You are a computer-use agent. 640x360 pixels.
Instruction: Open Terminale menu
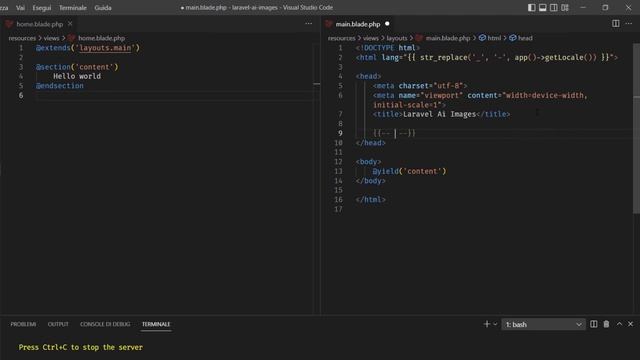73,7
